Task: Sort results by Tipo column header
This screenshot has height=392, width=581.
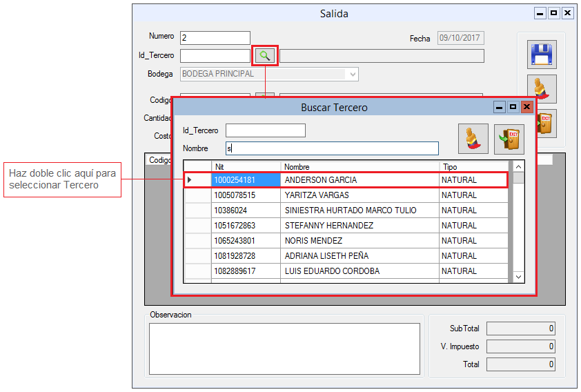Action: (x=473, y=166)
